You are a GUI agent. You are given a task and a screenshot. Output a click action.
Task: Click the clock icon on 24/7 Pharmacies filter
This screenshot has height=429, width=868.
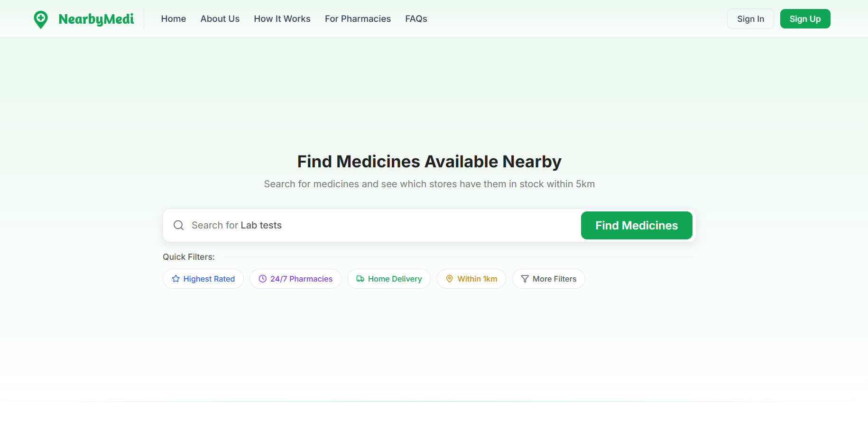pos(262,279)
